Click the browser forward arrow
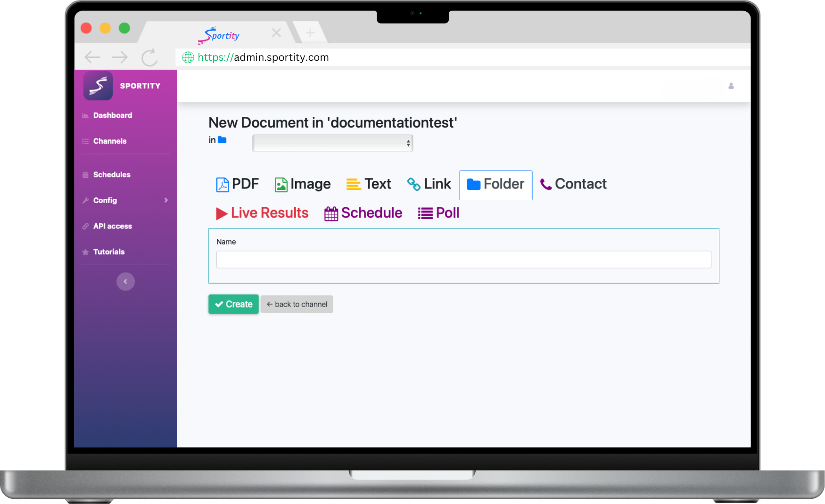The image size is (825, 504). pos(120,57)
